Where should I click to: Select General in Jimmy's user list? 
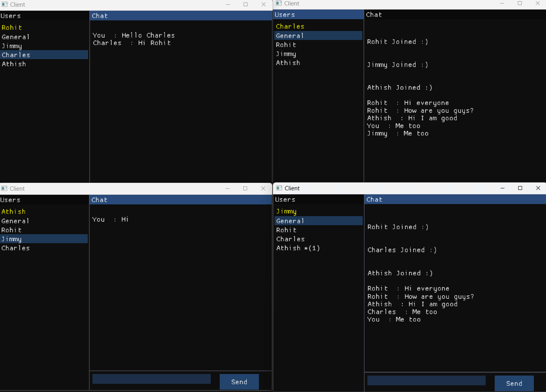click(x=318, y=221)
